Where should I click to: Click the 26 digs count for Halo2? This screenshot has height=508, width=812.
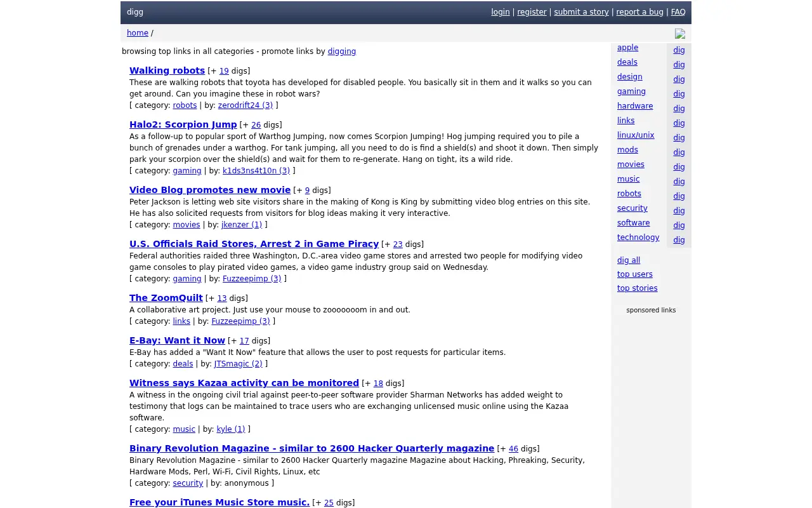pos(256,125)
